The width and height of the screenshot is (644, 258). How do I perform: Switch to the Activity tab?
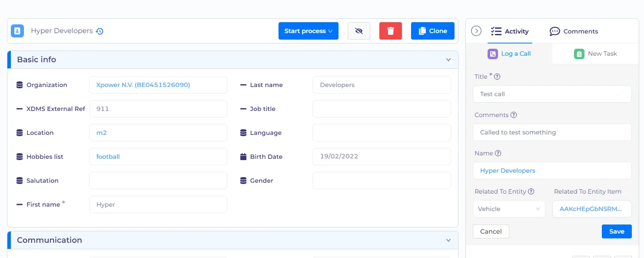[510, 31]
